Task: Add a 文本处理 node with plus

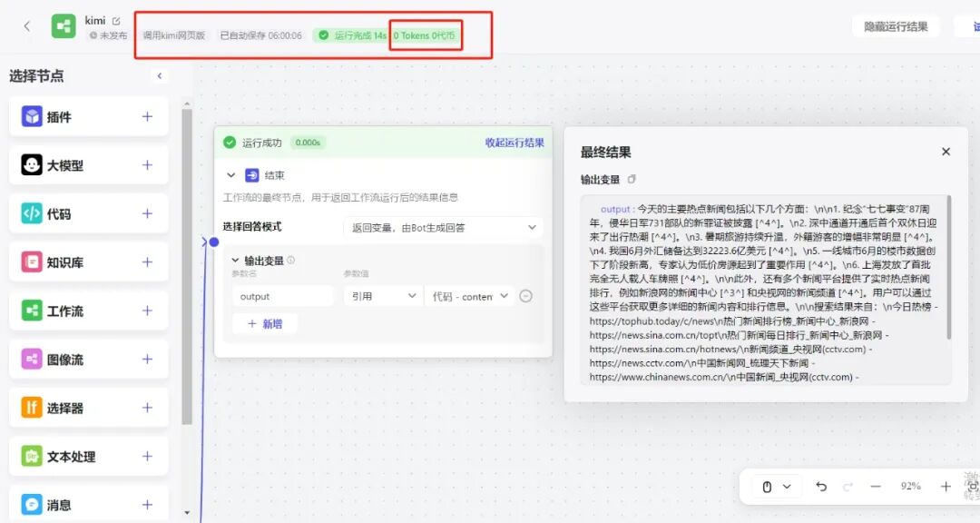Action: click(147, 456)
